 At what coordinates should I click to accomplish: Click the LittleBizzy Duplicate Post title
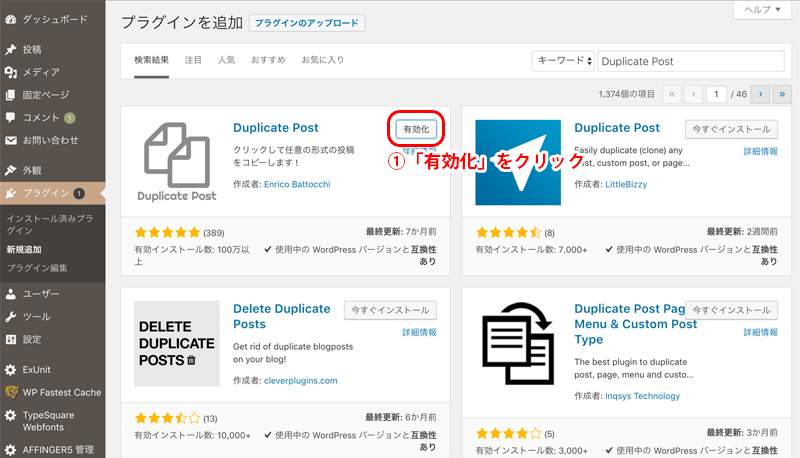pyautogui.click(x=617, y=128)
